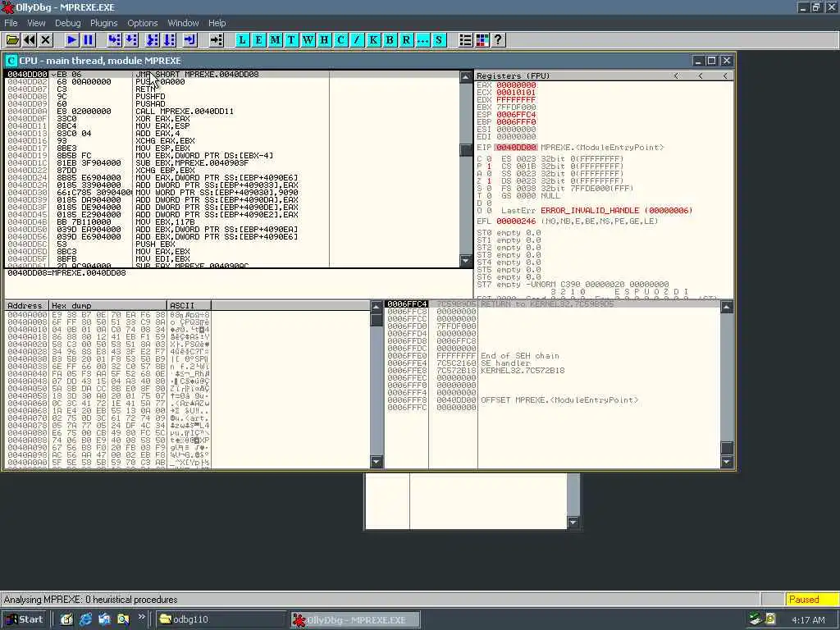Launch Internet Explorer from quick launch
The height and width of the screenshot is (630, 840).
pos(85,619)
